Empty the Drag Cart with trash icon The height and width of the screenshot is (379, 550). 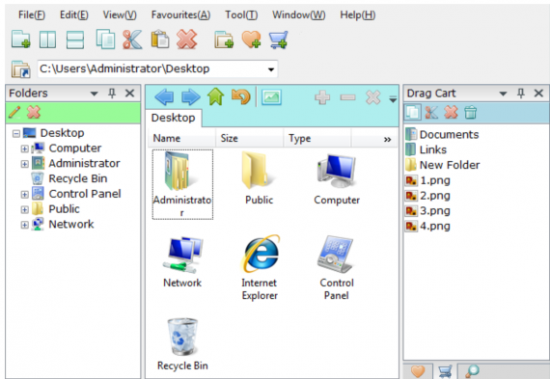coord(470,113)
